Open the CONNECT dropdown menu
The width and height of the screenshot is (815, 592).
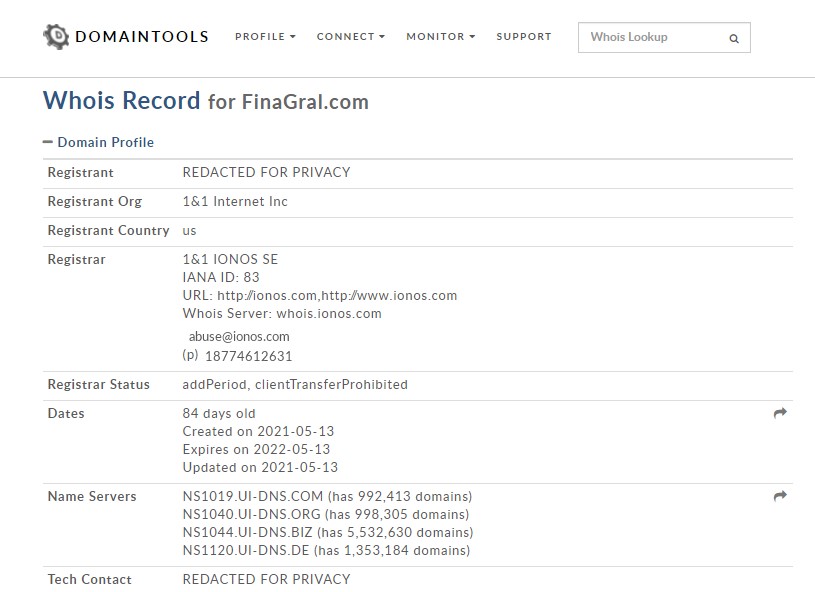tap(349, 36)
